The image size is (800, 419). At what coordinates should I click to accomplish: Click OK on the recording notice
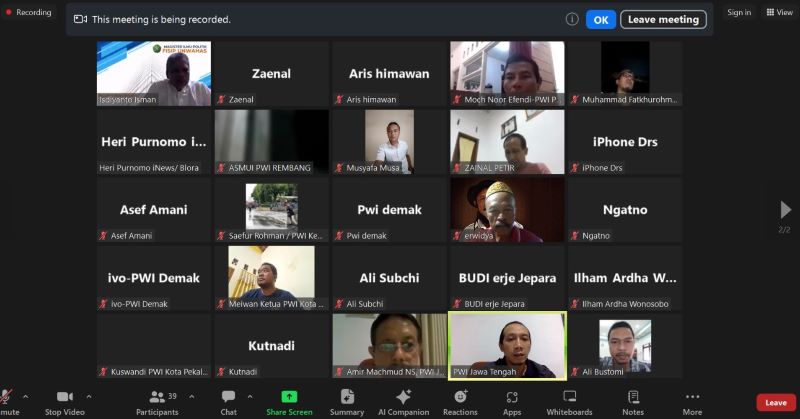(x=600, y=19)
